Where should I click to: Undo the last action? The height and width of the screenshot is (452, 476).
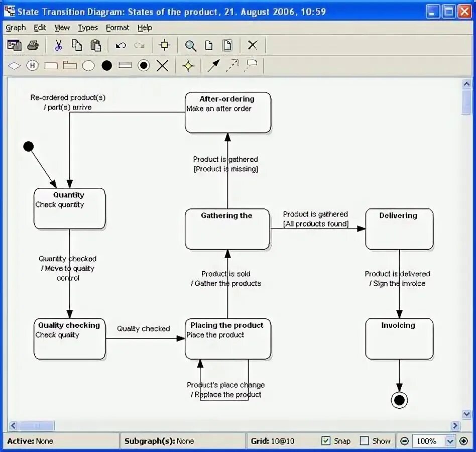pos(121,46)
